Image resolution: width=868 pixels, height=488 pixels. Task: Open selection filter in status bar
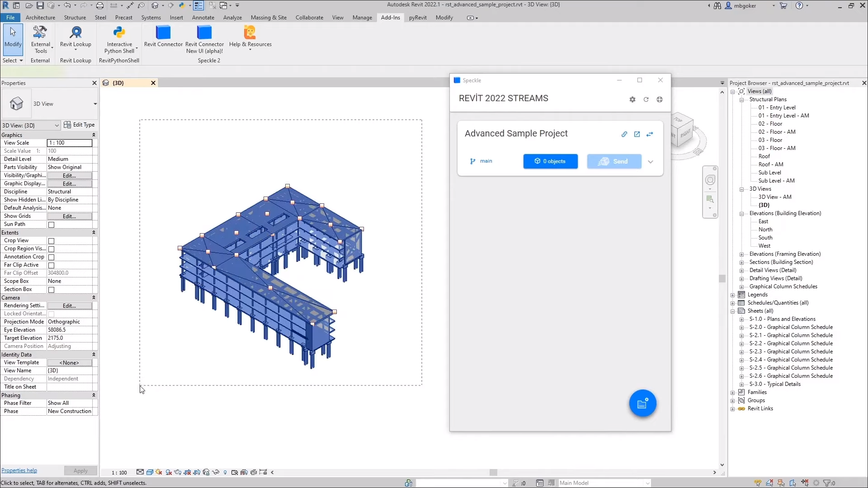[829, 483]
